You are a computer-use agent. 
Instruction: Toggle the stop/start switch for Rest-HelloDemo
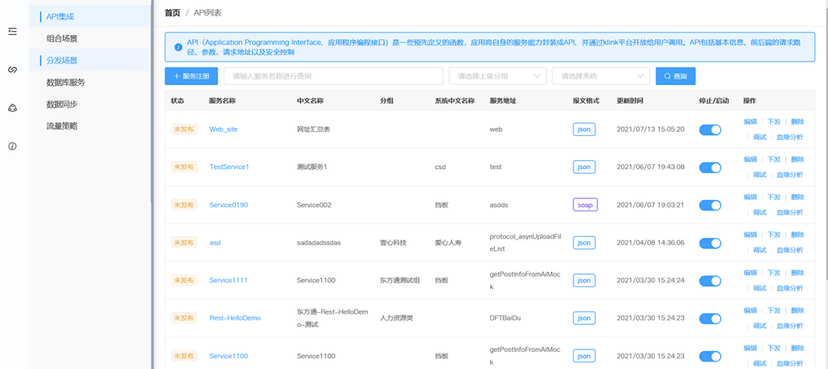[x=710, y=319]
